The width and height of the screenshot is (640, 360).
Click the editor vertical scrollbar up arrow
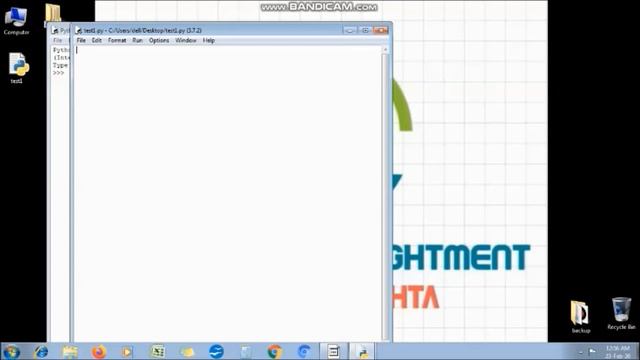(x=385, y=49)
